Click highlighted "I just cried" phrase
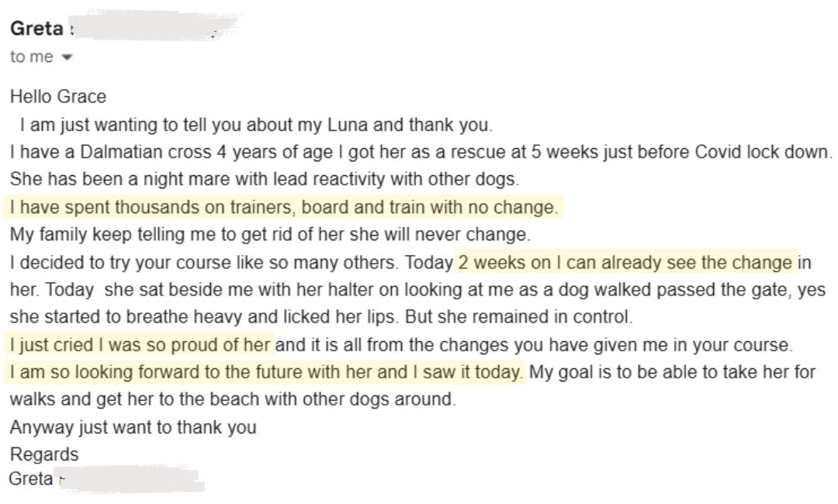 click(141, 345)
